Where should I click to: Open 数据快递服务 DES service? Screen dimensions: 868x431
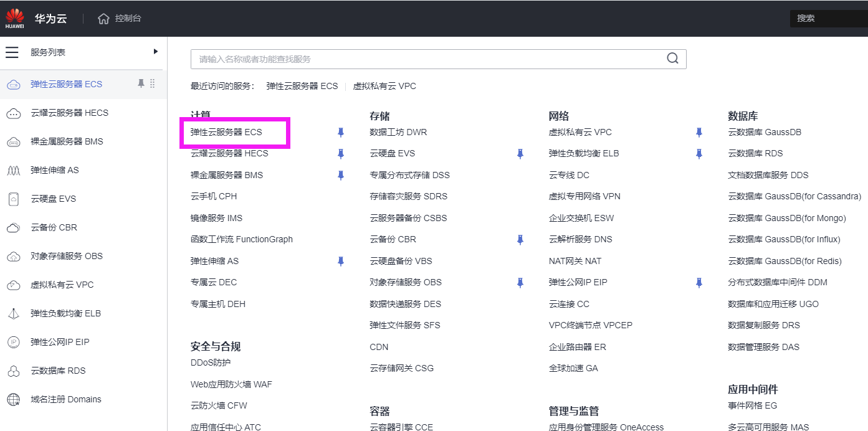[405, 304]
